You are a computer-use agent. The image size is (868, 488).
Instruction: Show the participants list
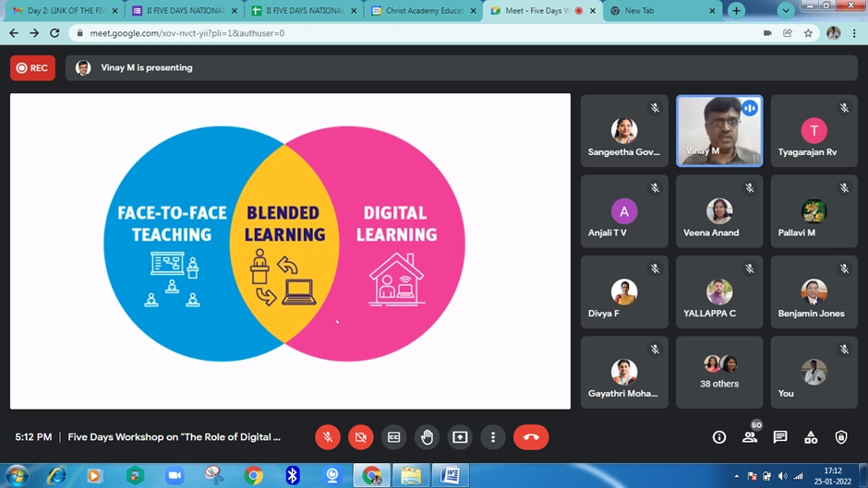[750, 437]
